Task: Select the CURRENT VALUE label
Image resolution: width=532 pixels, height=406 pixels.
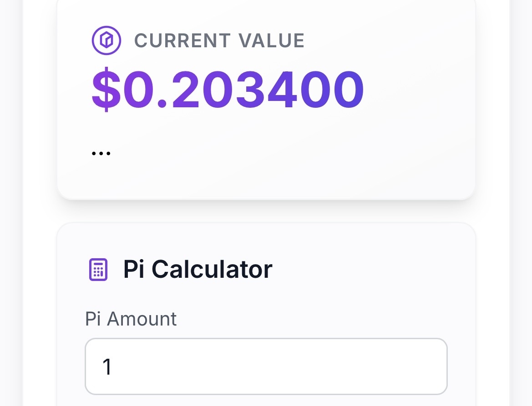Action: tap(219, 41)
